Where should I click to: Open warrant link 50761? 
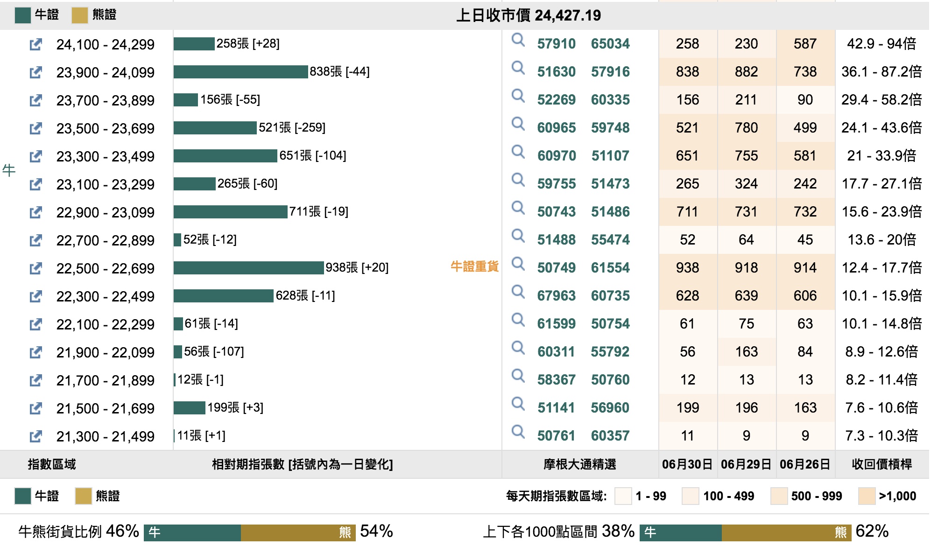click(x=556, y=436)
